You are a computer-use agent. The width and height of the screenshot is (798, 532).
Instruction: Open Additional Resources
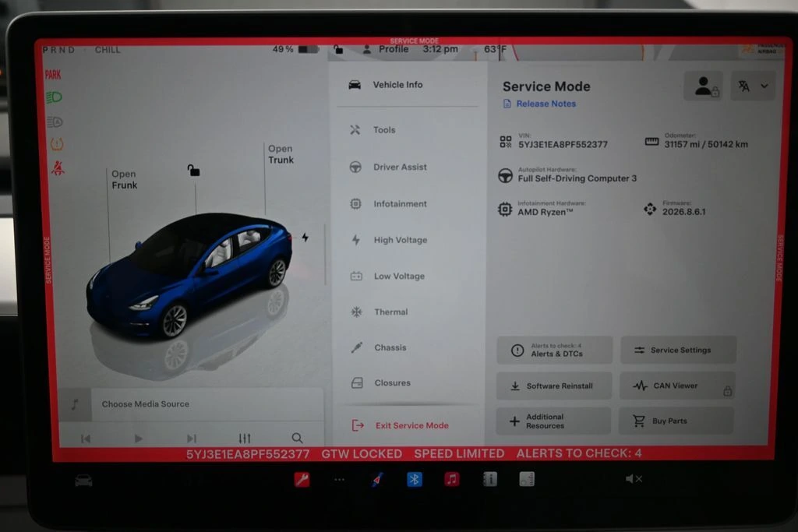coord(553,421)
